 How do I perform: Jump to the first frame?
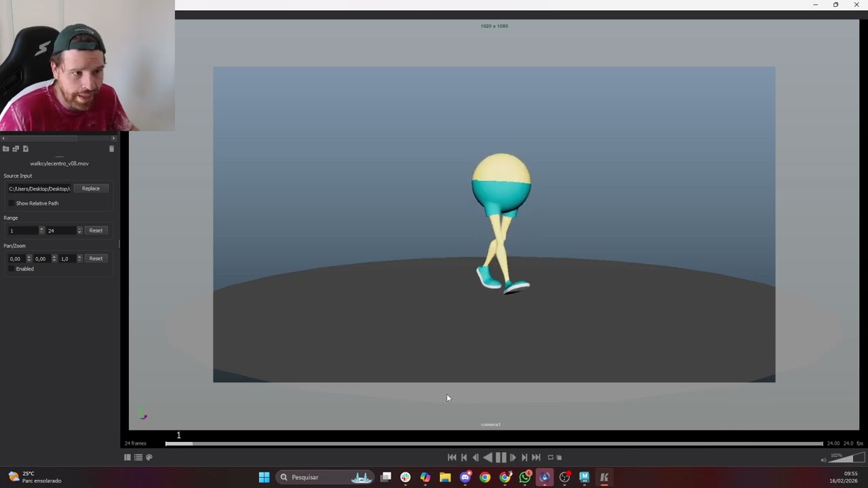click(452, 457)
